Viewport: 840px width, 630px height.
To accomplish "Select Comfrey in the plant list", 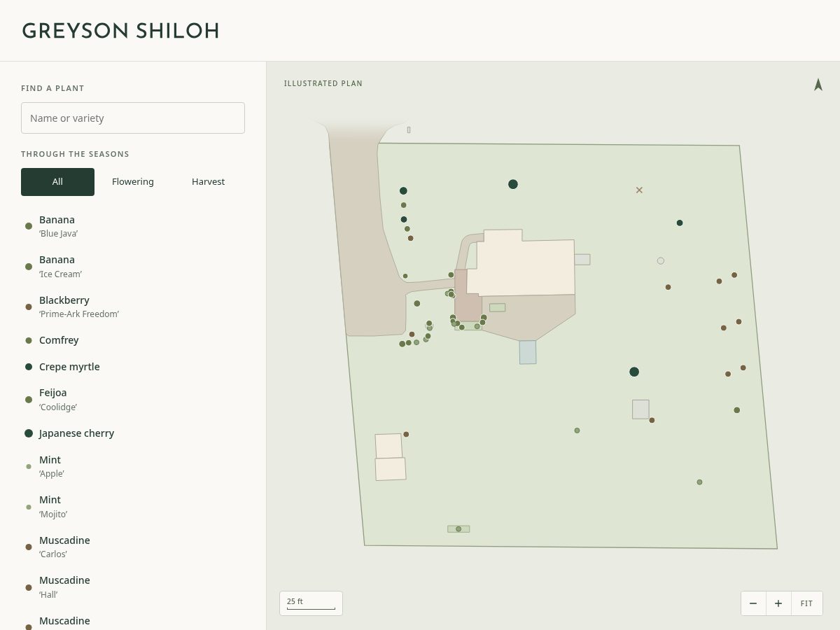I will click(133, 340).
